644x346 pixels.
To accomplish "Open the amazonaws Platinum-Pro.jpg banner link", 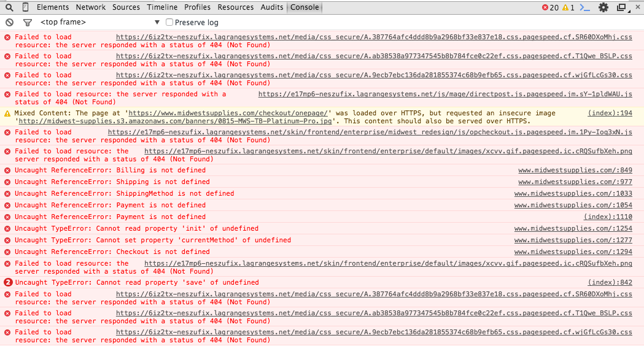I will [175, 121].
